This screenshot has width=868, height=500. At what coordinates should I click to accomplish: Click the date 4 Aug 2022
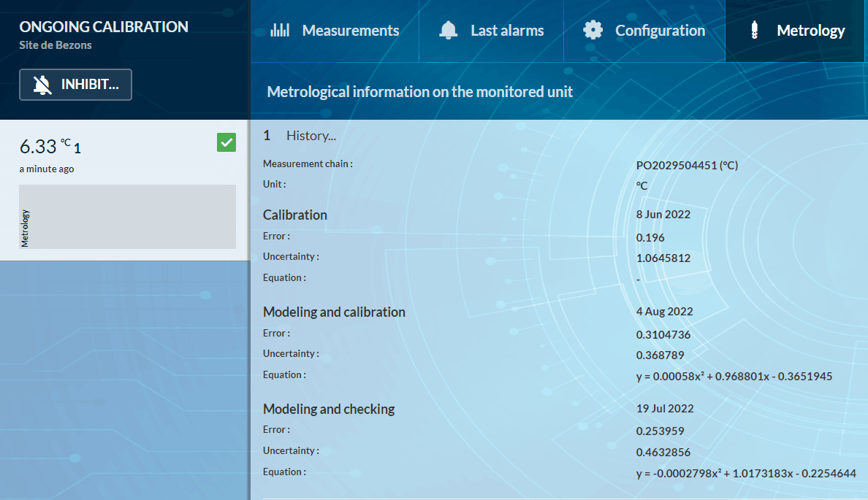664,312
